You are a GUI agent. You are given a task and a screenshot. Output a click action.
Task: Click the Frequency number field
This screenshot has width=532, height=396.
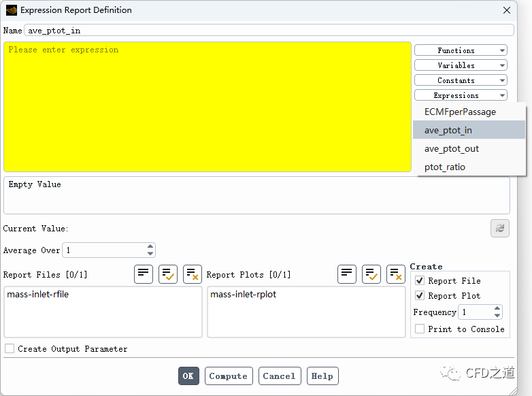click(x=480, y=312)
